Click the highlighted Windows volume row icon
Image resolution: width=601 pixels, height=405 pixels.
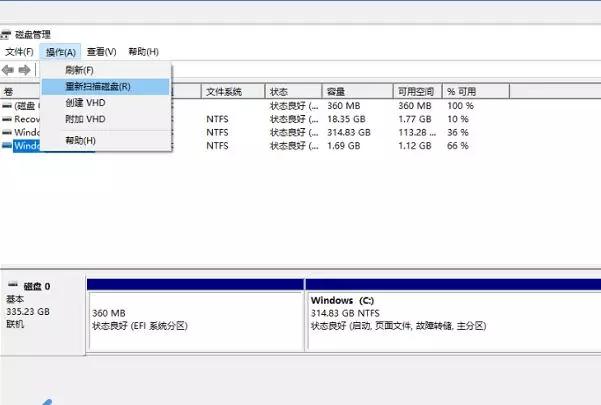8,145
